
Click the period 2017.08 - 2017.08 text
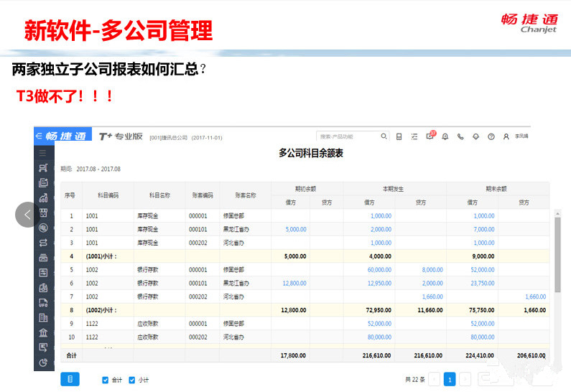[98, 169]
